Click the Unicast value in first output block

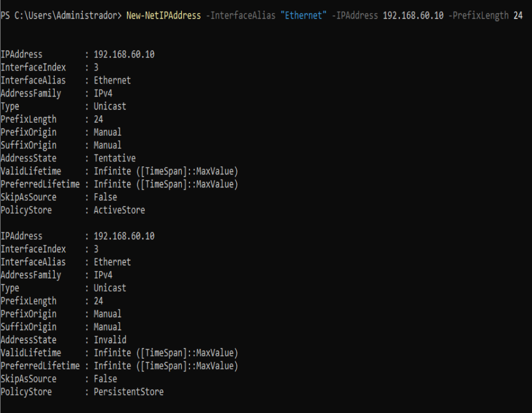[110, 107]
